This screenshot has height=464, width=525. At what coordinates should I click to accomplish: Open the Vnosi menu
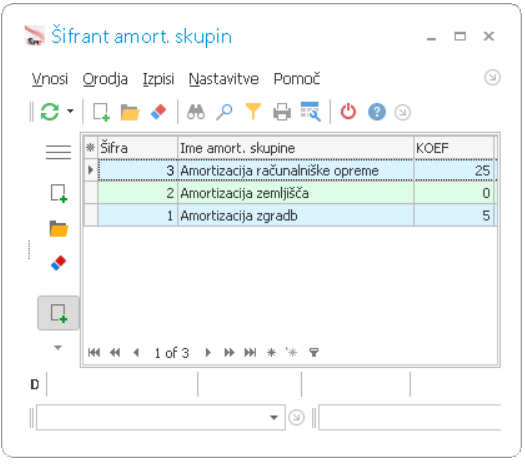pyautogui.click(x=50, y=79)
